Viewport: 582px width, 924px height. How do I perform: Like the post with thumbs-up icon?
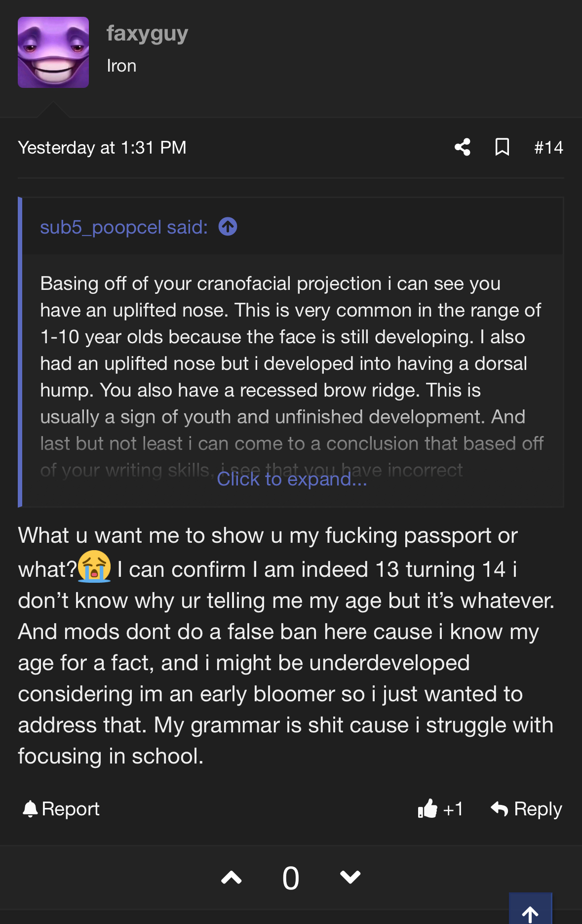427,809
